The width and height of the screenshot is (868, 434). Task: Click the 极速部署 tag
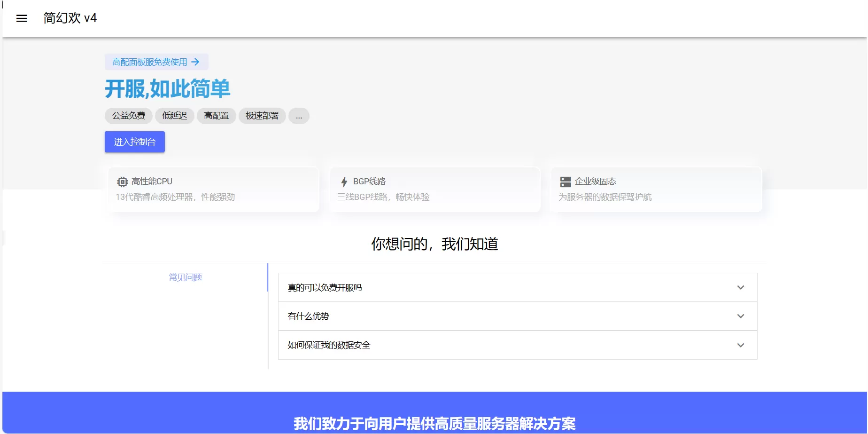point(262,116)
